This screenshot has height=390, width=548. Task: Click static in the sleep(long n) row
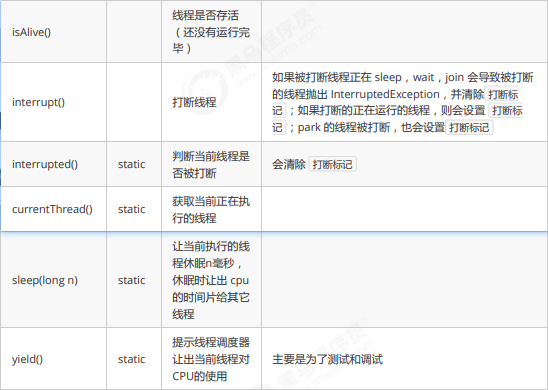(131, 280)
